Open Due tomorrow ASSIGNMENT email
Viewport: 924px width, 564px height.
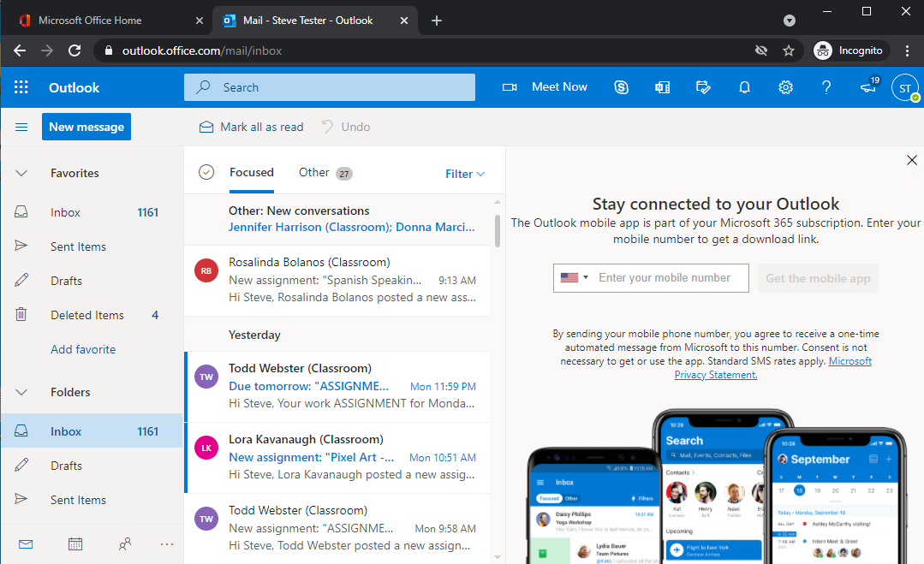point(337,386)
